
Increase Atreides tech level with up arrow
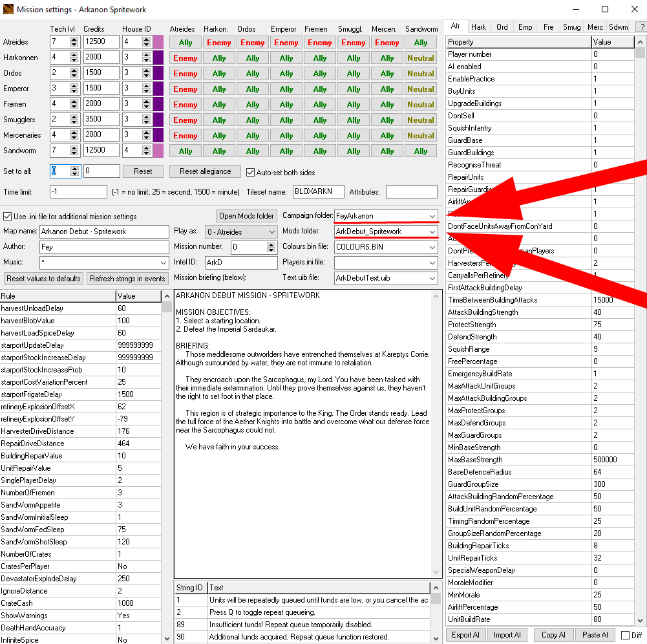pyautogui.click(x=74, y=39)
